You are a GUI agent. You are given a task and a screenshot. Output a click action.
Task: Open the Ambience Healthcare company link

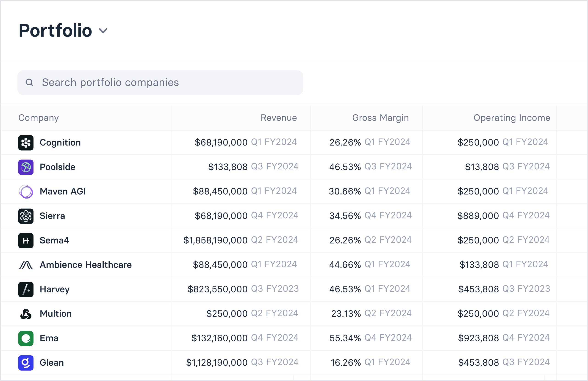[86, 265]
